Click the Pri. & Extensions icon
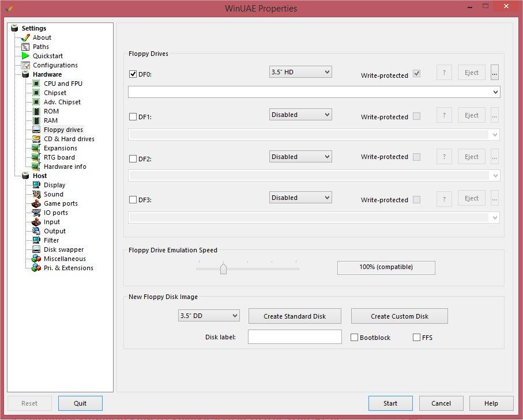523x420 pixels. point(36,268)
